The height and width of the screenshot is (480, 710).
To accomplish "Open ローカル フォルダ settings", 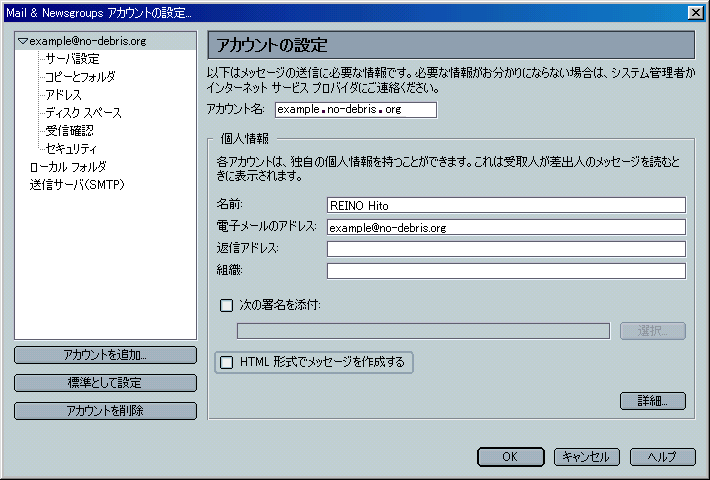I will (x=68, y=167).
